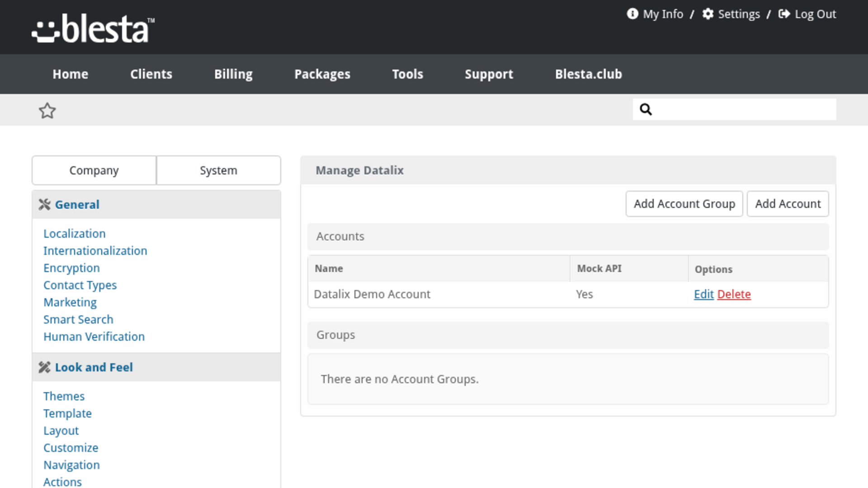868x488 pixels.
Task: Open the Packages menu
Action: click(x=322, y=74)
